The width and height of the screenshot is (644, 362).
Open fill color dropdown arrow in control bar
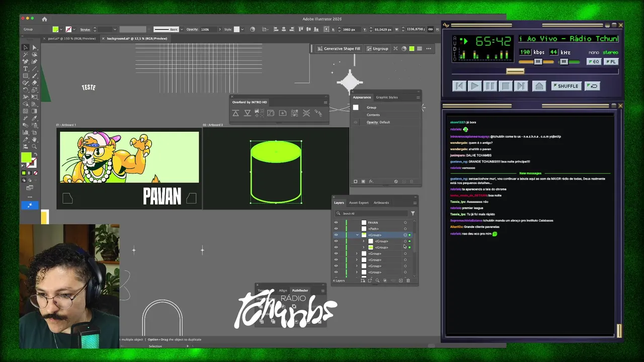[x=61, y=29]
